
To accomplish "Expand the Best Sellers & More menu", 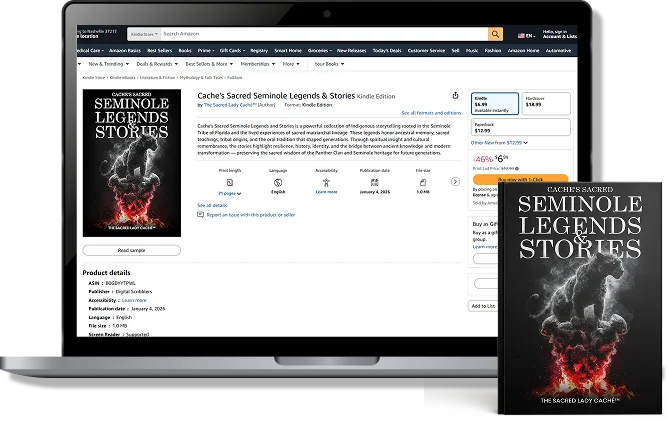I will coord(209,64).
